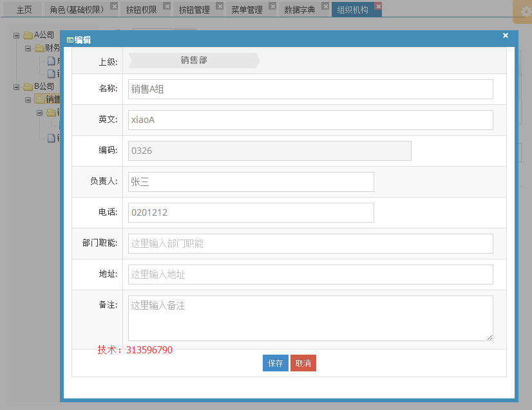This screenshot has height=410, width=532.
Task: Select A公司 in the tree
Action: pyautogui.click(x=44, y=35)
